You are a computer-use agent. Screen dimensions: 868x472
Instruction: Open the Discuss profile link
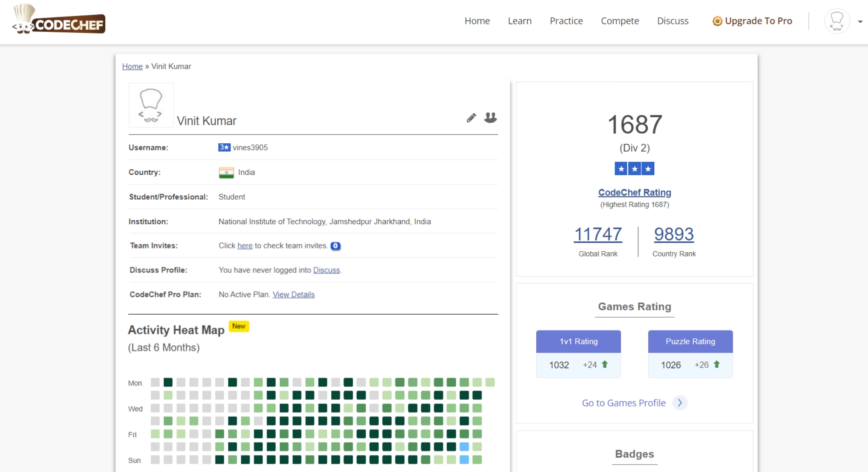(x=326, y=270)
